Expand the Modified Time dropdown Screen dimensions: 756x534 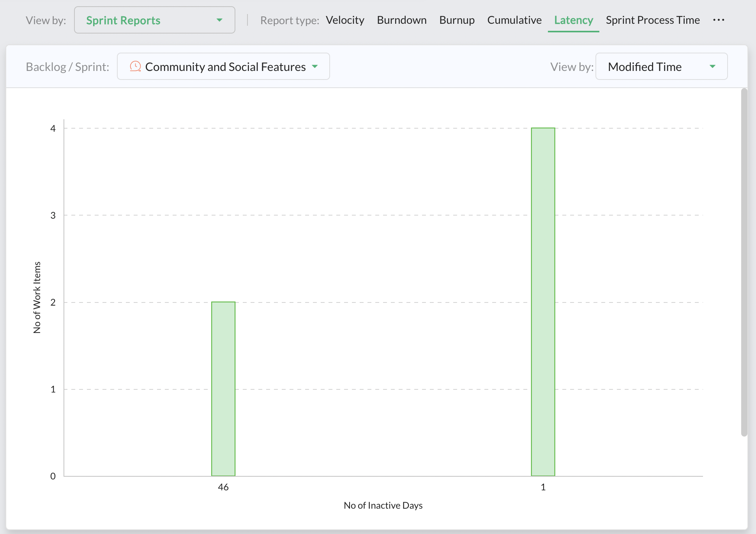(x=712, y=67)
